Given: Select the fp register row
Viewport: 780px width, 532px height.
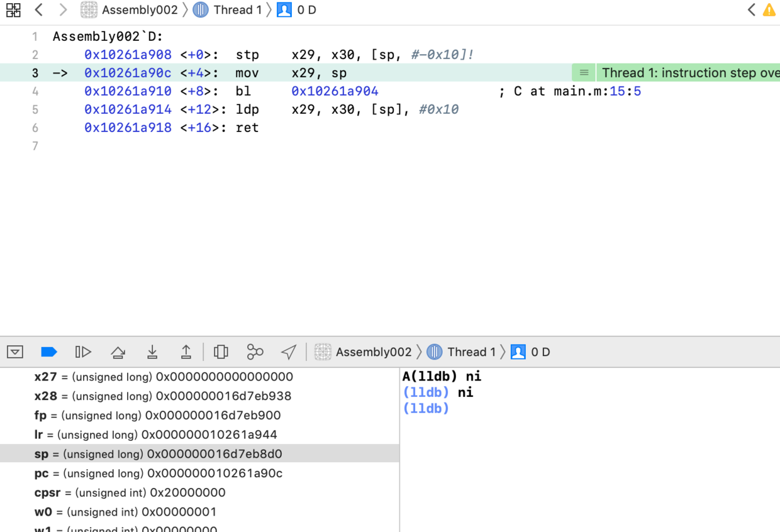Looking at the screenshot, I should pos(199,415).
